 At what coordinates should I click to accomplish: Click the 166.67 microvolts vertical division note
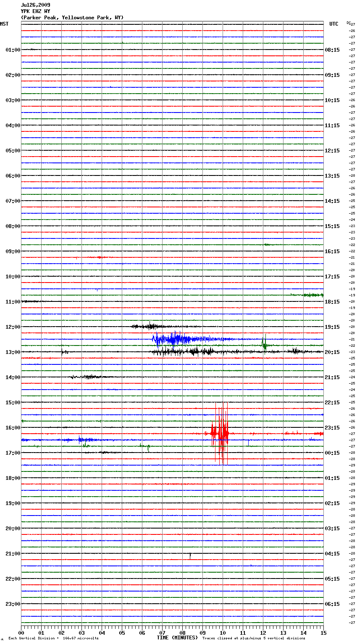pos(53,638)
